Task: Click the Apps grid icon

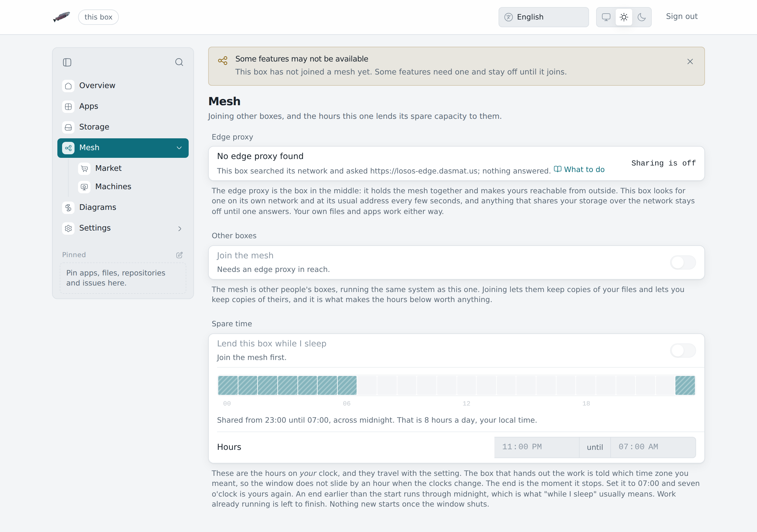Action: pyautogui.click(x=68, y=106)
